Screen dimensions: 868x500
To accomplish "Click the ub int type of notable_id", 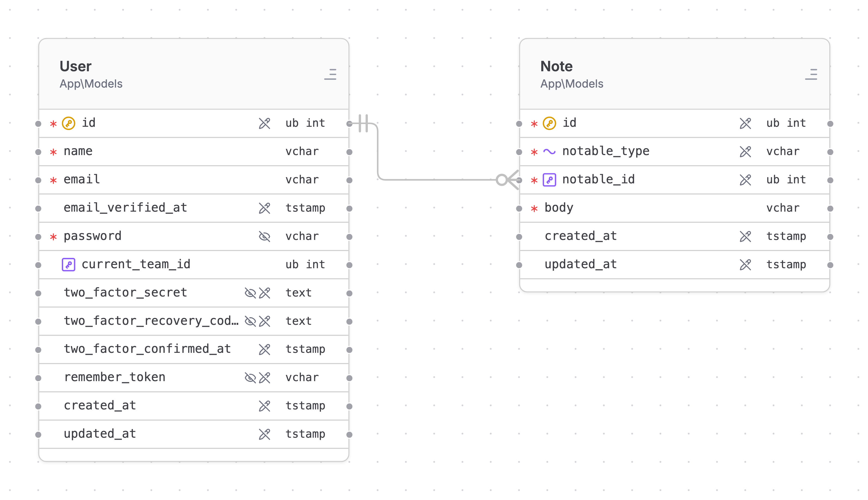I will [786, 180].
